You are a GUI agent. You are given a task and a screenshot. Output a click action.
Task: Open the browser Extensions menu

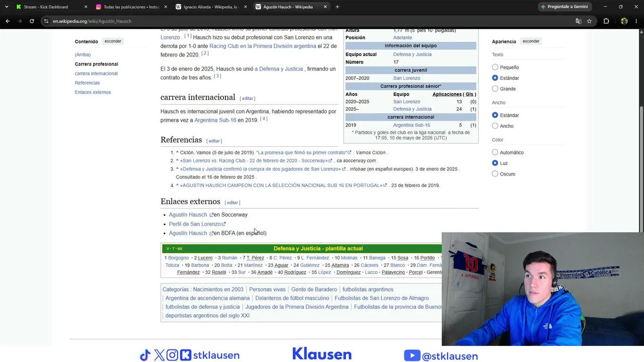point(606,21)
